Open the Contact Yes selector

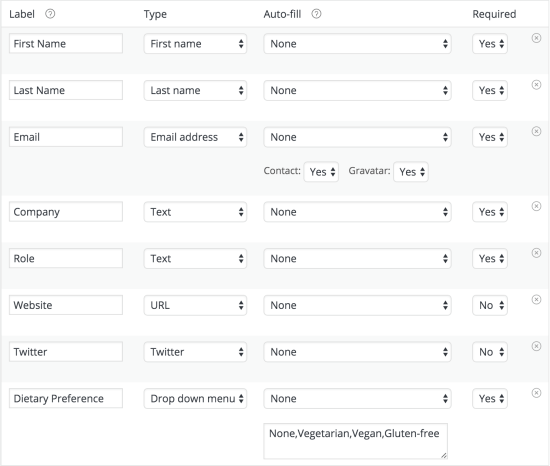pos(321,172)
